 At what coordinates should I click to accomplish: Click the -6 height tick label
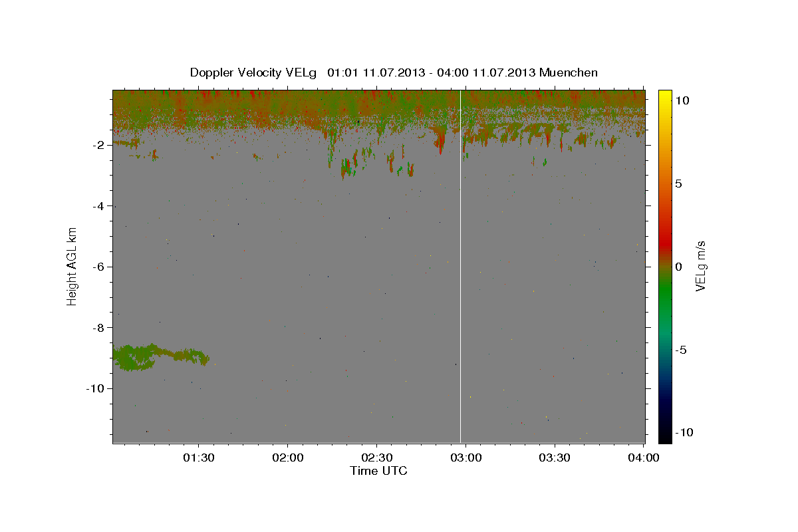[x=100, y=267]
